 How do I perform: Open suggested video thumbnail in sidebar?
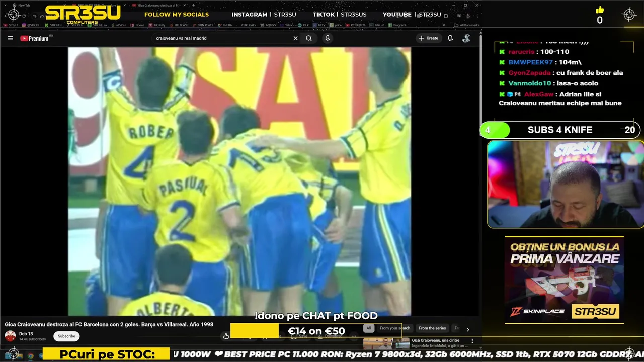pos(386,343)
